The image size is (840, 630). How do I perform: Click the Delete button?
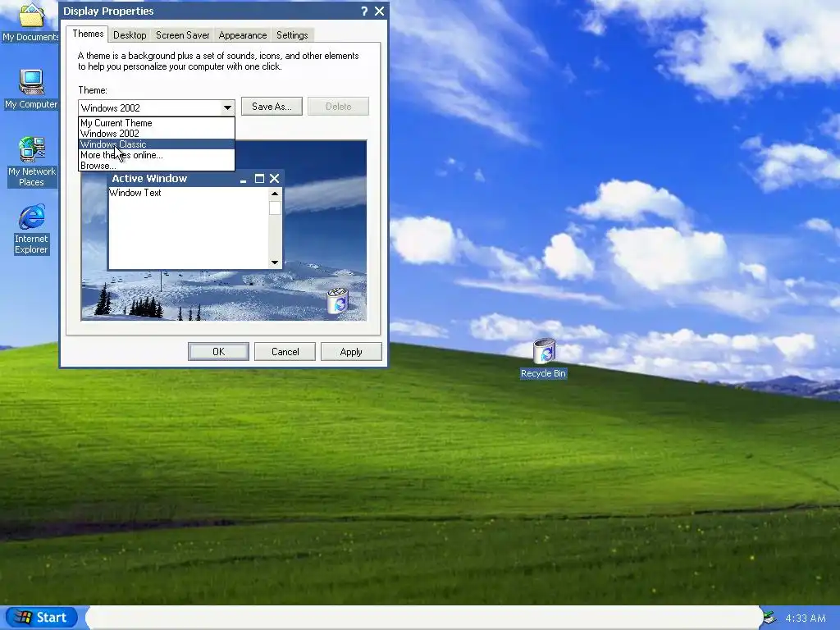pos(338,107)
